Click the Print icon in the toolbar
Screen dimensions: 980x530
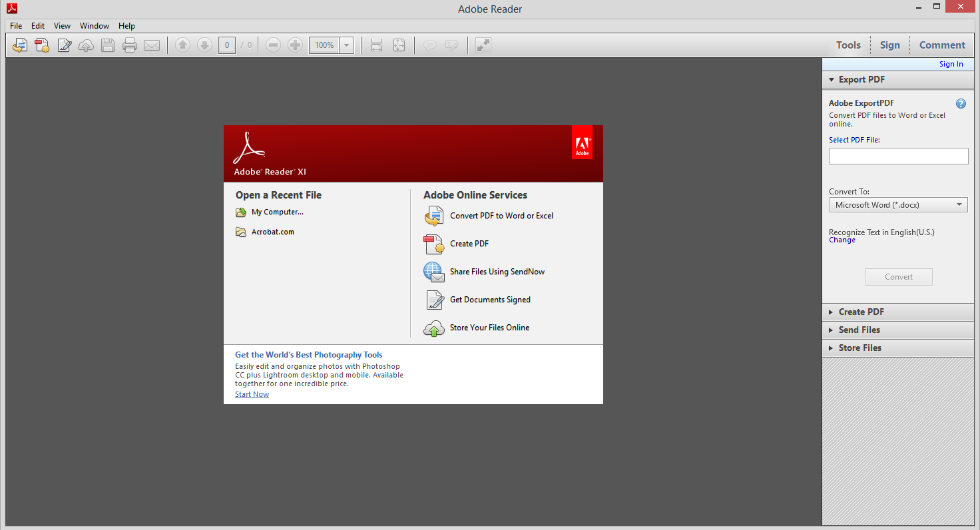[130, 45]
